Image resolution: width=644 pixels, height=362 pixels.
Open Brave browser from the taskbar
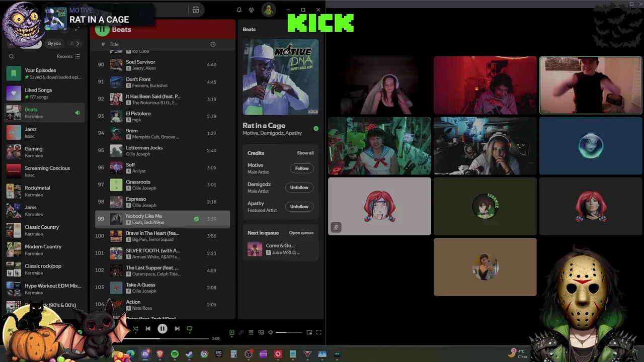tap(160, 354)
